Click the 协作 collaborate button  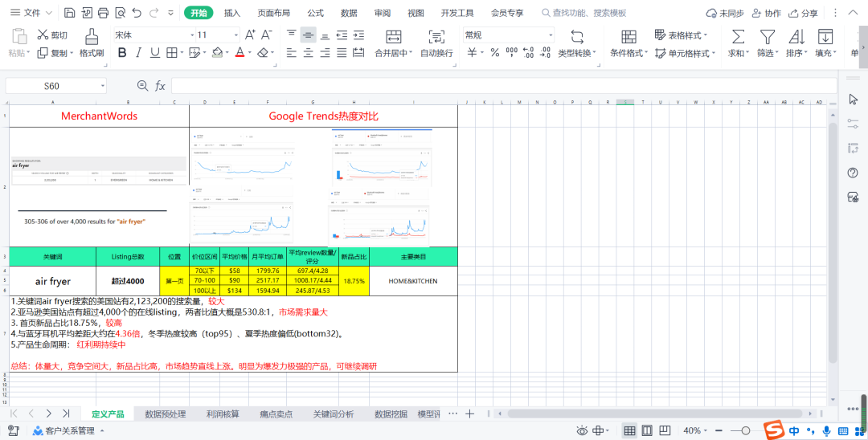click(x=767, y=13)
